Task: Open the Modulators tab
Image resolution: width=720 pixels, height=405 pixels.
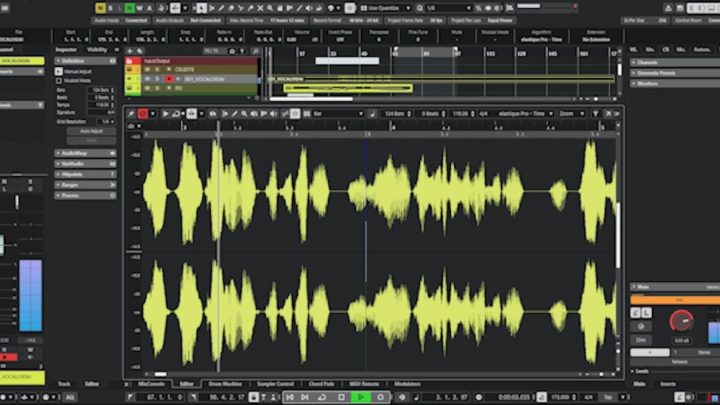Action: [x=407, y=384]
